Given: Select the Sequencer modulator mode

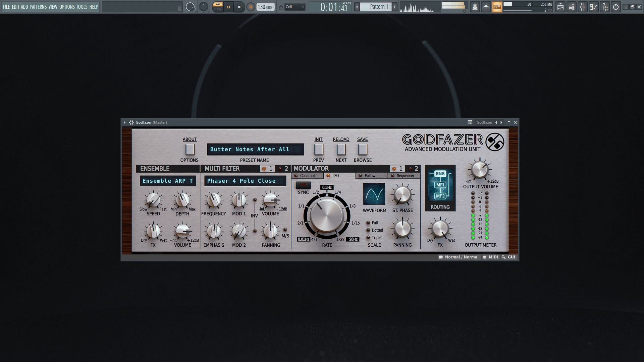Looking at the screenshot, I should 404,176.
